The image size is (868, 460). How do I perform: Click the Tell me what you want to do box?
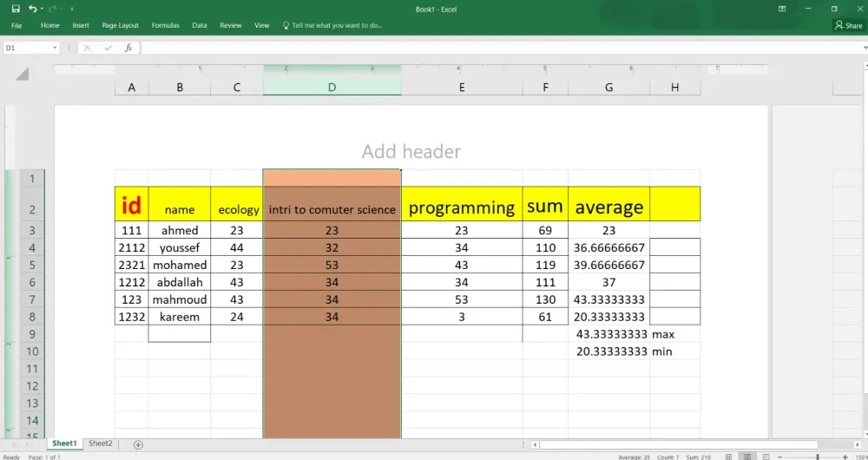[x=332, y=25]
